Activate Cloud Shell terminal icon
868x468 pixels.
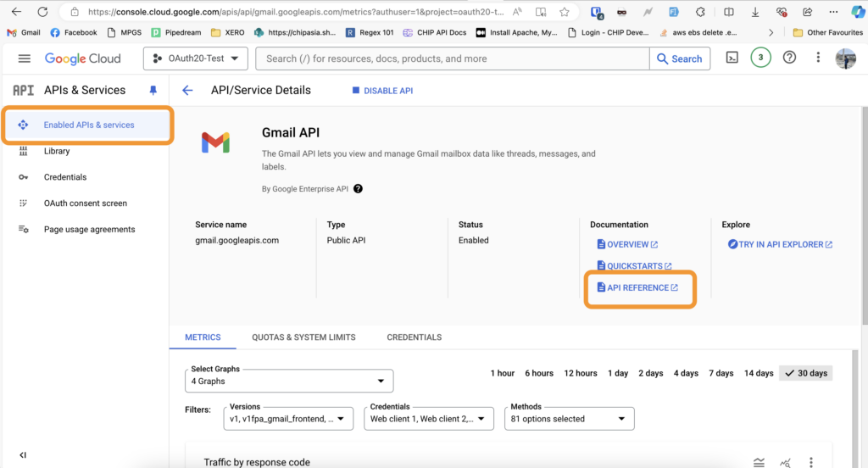732,58
